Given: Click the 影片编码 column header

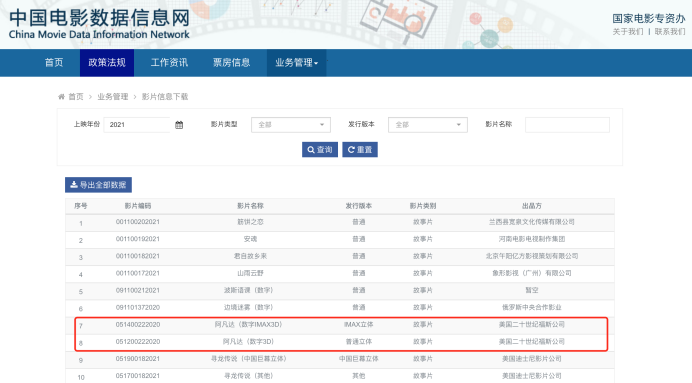Looking at the screenshot, I should 138,206.
